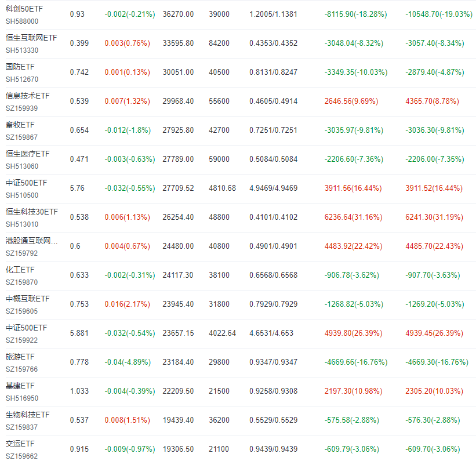Screen dimensions: 476x461
Task: Click change value -0.012(-1.8%)
Action: [128, 130]
